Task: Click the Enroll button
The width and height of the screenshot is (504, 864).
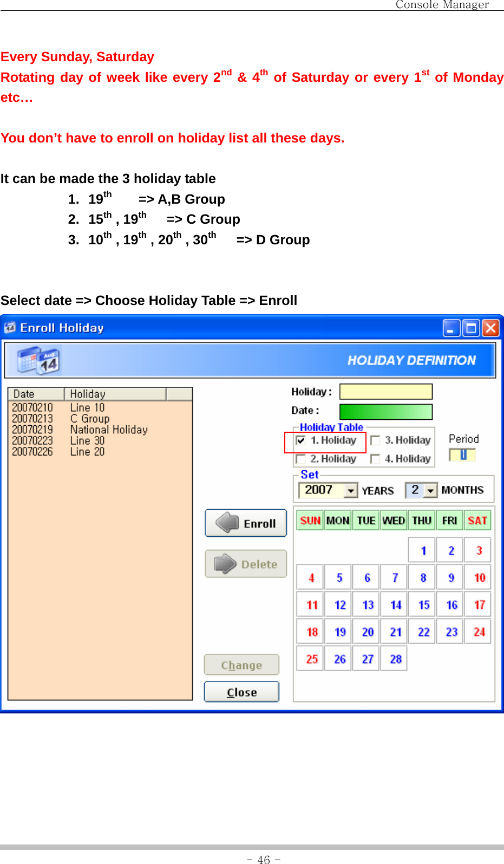Action: (246, 523)
